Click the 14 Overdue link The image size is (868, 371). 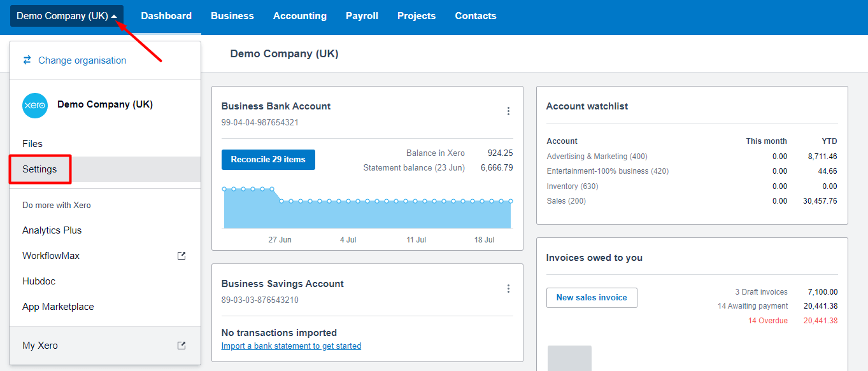coord(768,321)
